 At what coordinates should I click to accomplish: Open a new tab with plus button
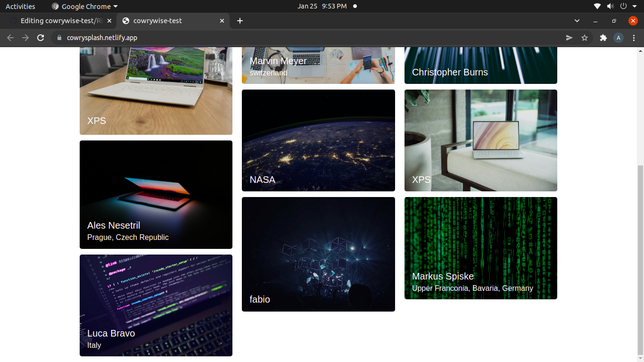[240, 21]
